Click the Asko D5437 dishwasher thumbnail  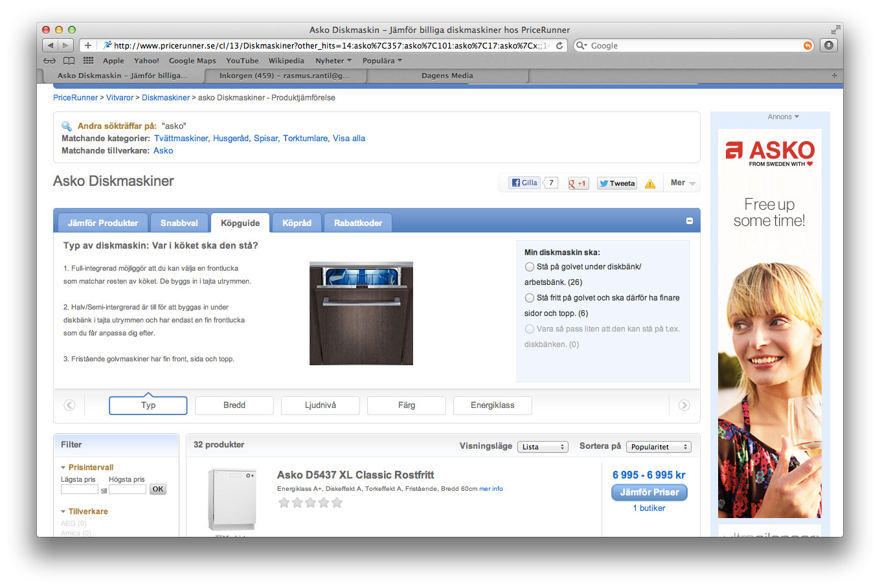pos(232,501)
